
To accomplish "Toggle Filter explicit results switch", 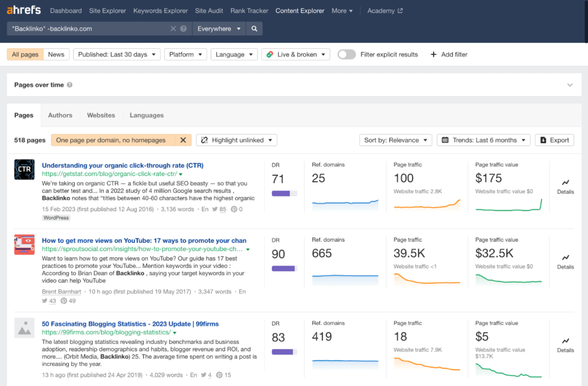I will (347, 54).
